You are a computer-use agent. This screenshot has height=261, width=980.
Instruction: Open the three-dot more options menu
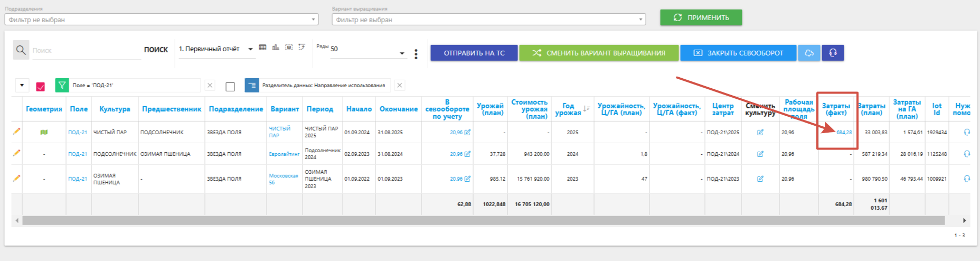click(416, 54)
